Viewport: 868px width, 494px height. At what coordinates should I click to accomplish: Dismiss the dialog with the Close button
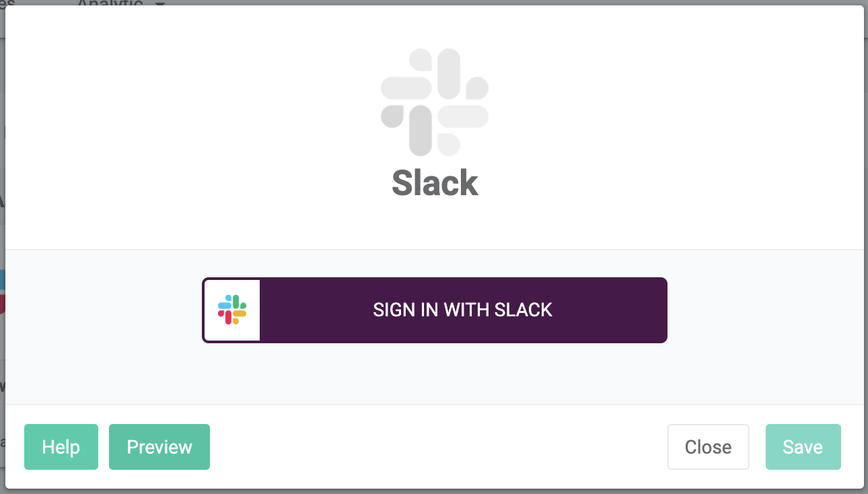point(708,446)
